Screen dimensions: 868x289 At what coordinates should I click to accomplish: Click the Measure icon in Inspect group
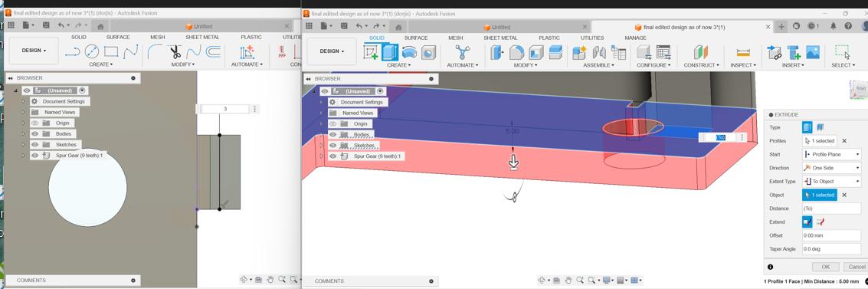click(x=743, y=52)
